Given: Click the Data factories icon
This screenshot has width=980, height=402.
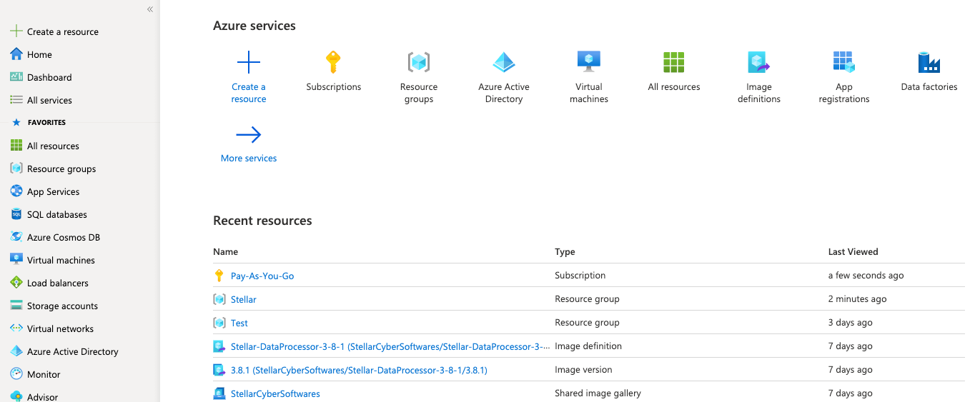Looking at the screenshot, I should pos(929,63).
